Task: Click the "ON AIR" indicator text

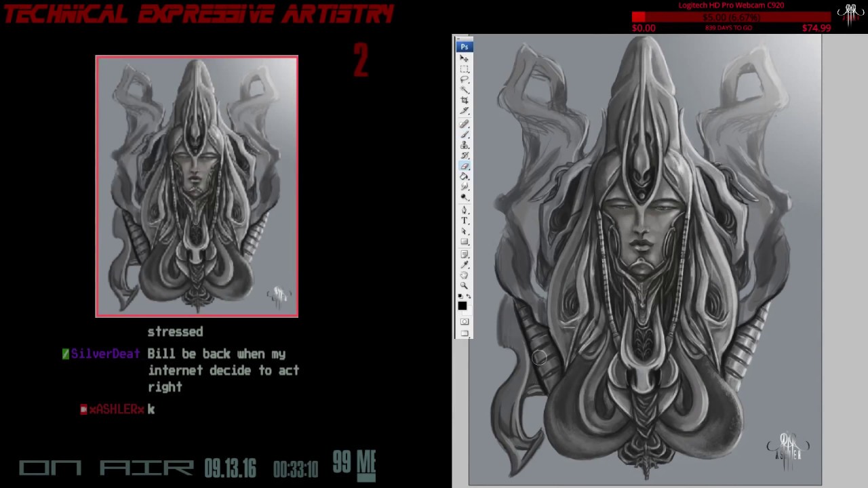Action: [x=106, y=468]
